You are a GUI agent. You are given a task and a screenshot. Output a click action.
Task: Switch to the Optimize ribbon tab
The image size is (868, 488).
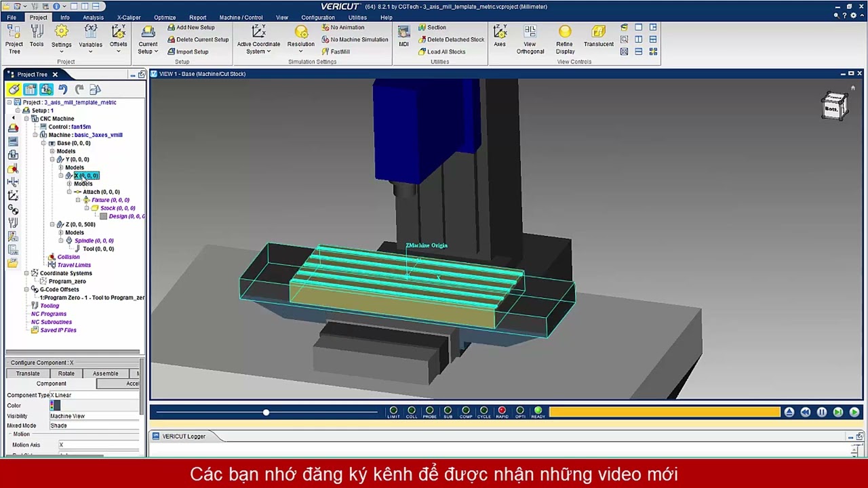click(x=165, y=18)
